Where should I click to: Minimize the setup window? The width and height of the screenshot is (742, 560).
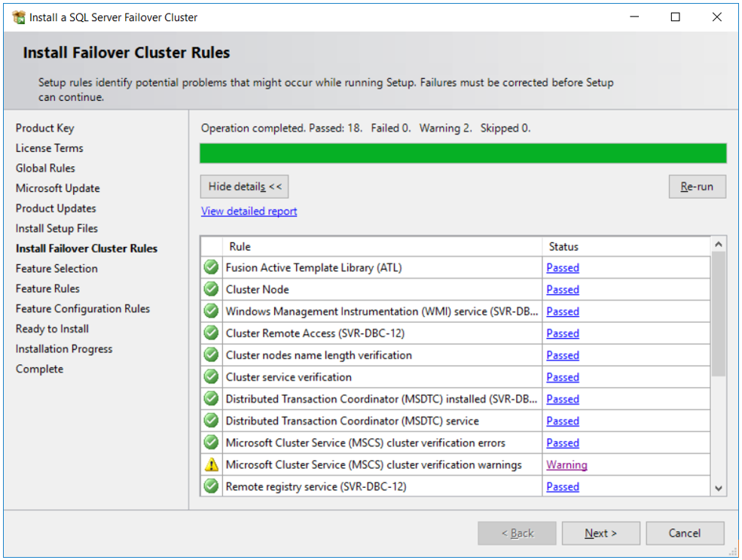coord(634,17)
